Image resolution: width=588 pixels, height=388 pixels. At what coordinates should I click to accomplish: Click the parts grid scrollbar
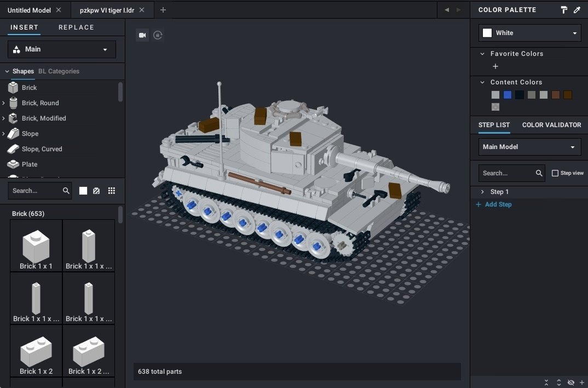(x=120, y=214)
